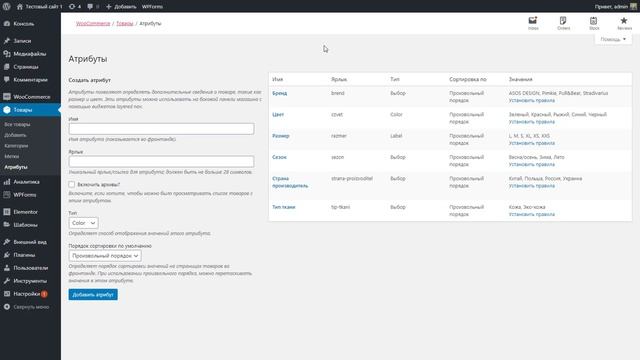Open the Stock activity panel icon
The height and width of the screenshot is (360, 640).
coord(593,23)
